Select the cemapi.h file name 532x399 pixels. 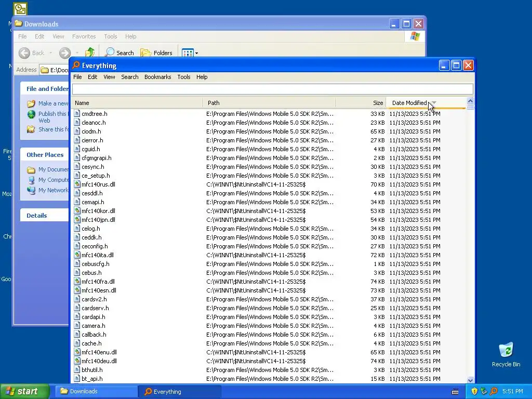click(93, 202)
